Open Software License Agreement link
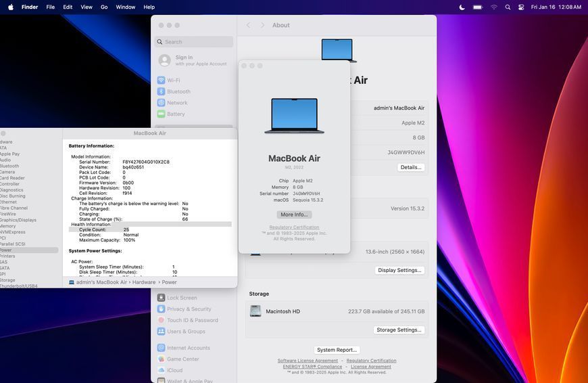Screen dimensions: 588x383 coord(308,361)
